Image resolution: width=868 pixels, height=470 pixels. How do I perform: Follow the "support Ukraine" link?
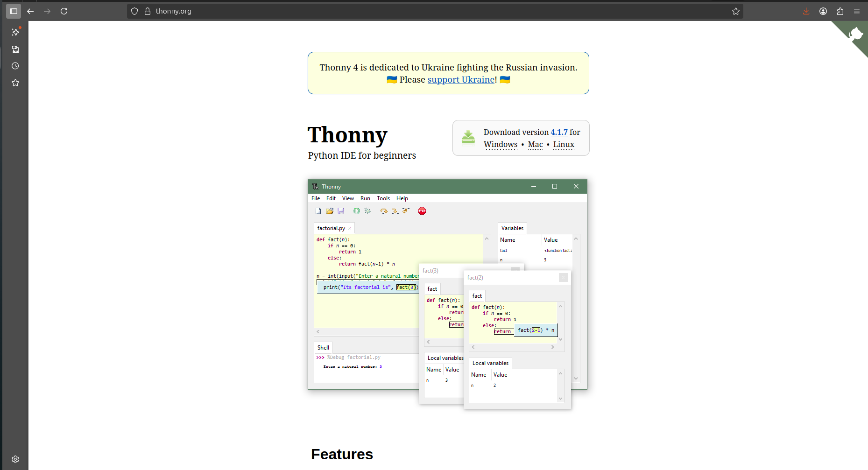pyautogui.click(x=461, y=80)
